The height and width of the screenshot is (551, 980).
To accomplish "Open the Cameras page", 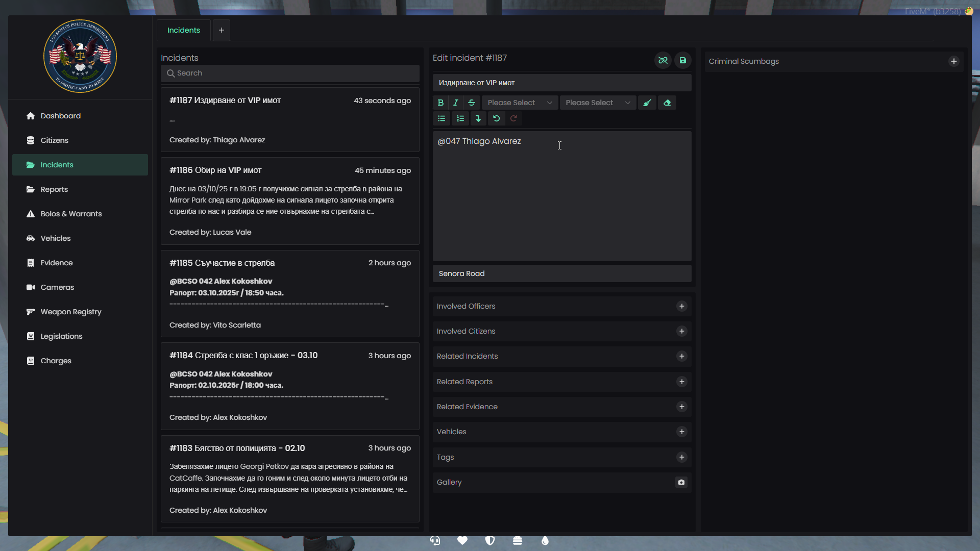I will [x=80, y=287].
